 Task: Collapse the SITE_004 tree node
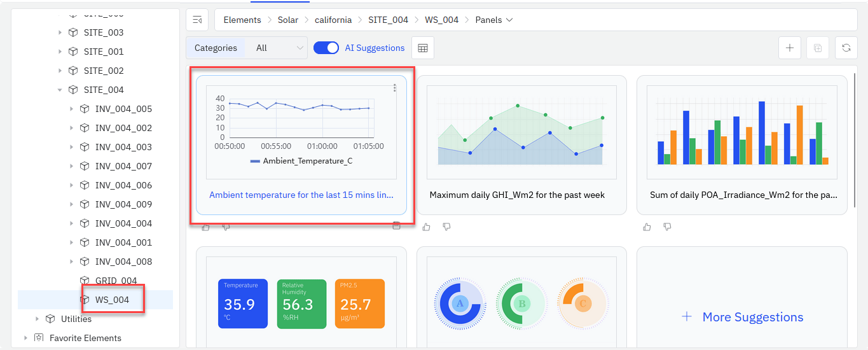click(x=60, y=90)
